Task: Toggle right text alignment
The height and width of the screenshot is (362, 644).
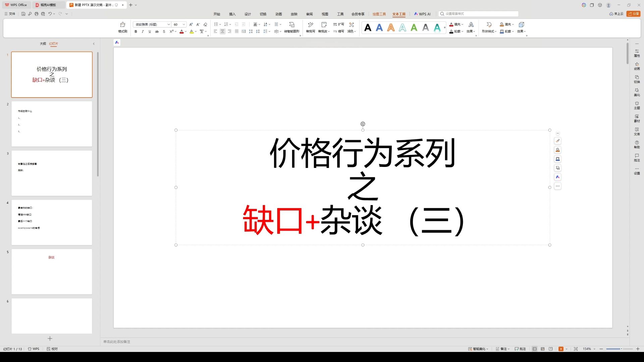Action: (x=229, y=32)
